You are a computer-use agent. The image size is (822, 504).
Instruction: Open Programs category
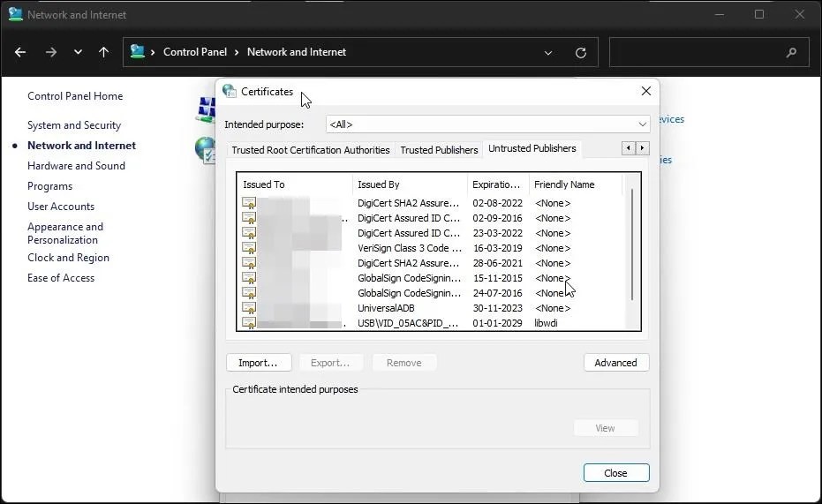click(49, 186)
